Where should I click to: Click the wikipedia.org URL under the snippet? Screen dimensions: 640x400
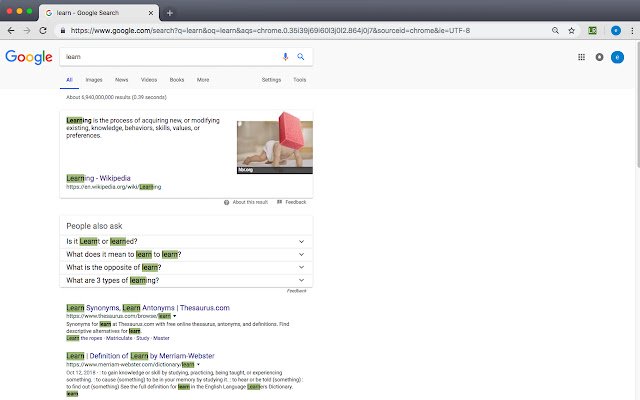(113, 187)
